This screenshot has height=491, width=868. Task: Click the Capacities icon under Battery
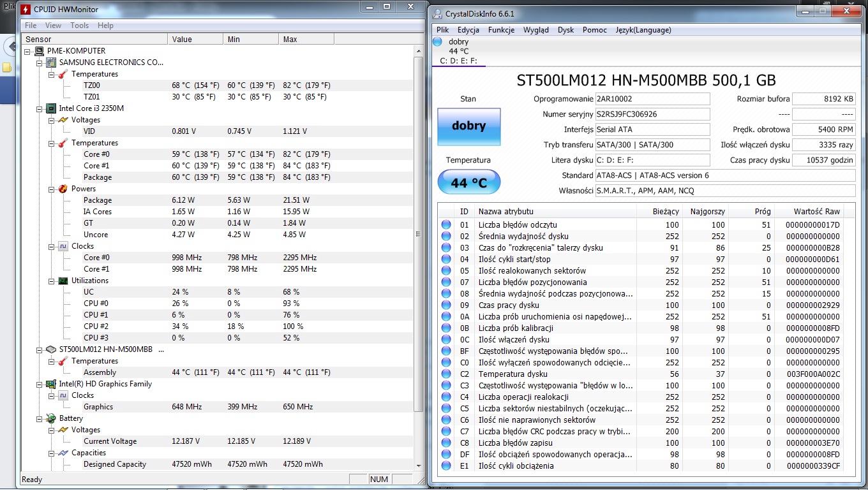point(63,453)
